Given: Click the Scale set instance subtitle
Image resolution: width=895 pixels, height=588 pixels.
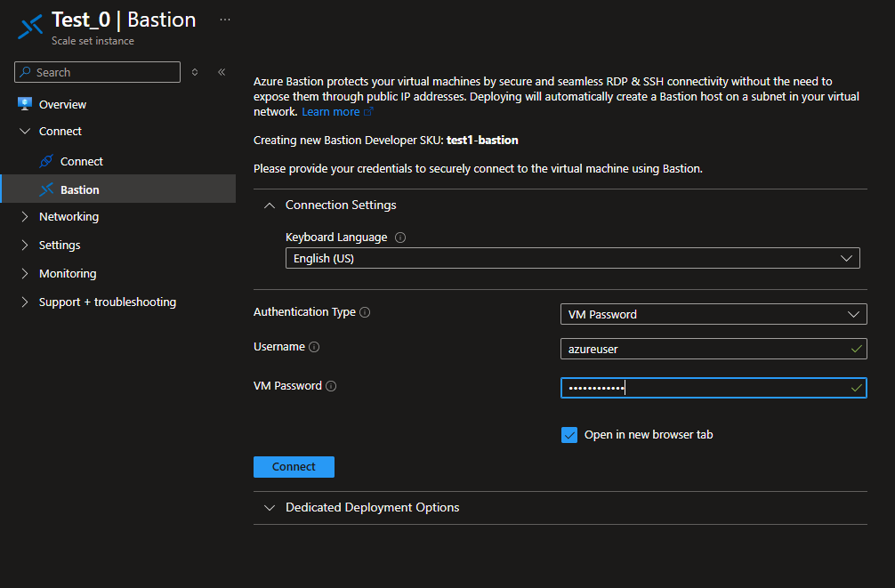Looking at the screenshot, I should tap(93, 41).
